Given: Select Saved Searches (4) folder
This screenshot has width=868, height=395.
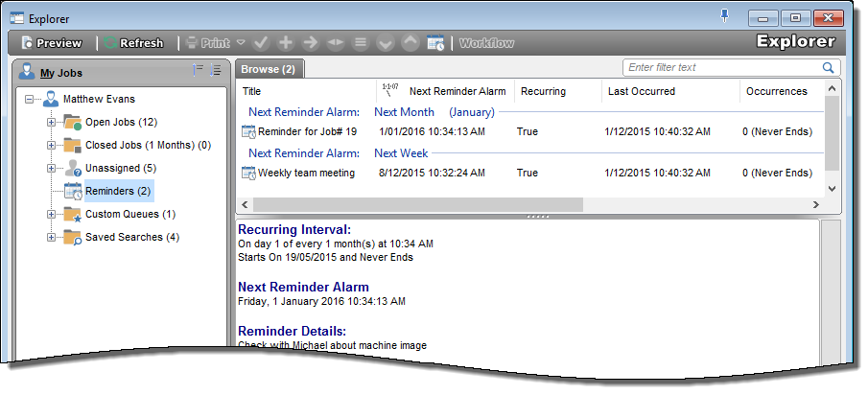Looking at the screenshot, I should pyautogui.click(x=132, y=237).
